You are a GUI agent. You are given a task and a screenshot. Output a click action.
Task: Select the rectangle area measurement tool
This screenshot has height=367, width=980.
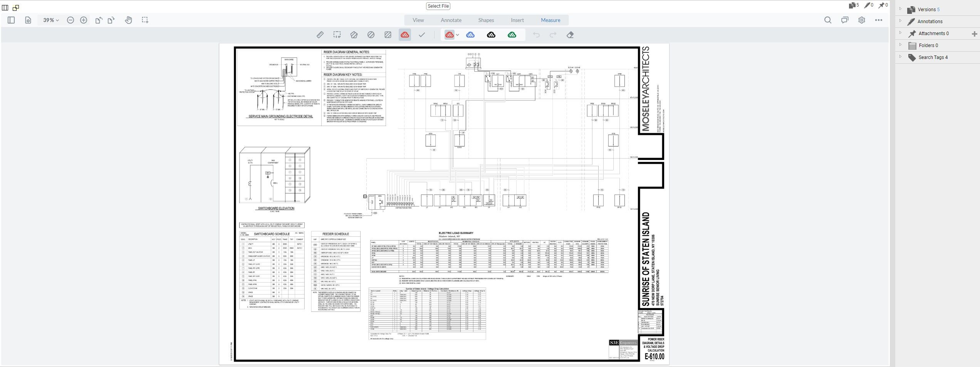[x=388, y=35]
